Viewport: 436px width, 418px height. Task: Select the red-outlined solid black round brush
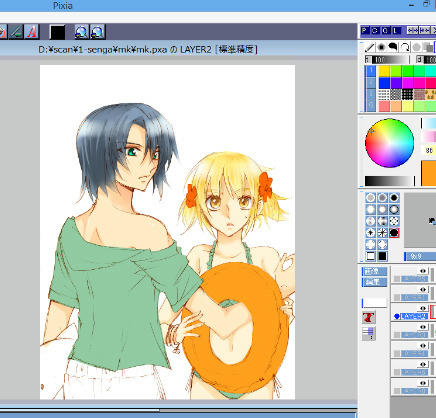tap(394, 233)
